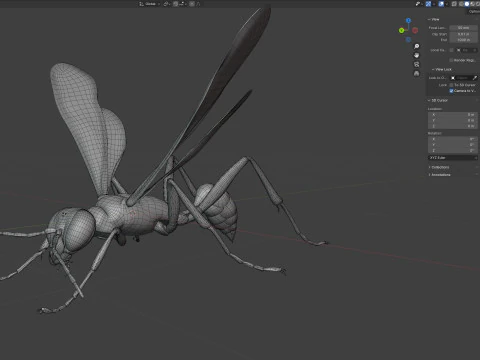
Task: Click the pan hand viewport icon
Action: pyautogui.click(x=417, y=55)
